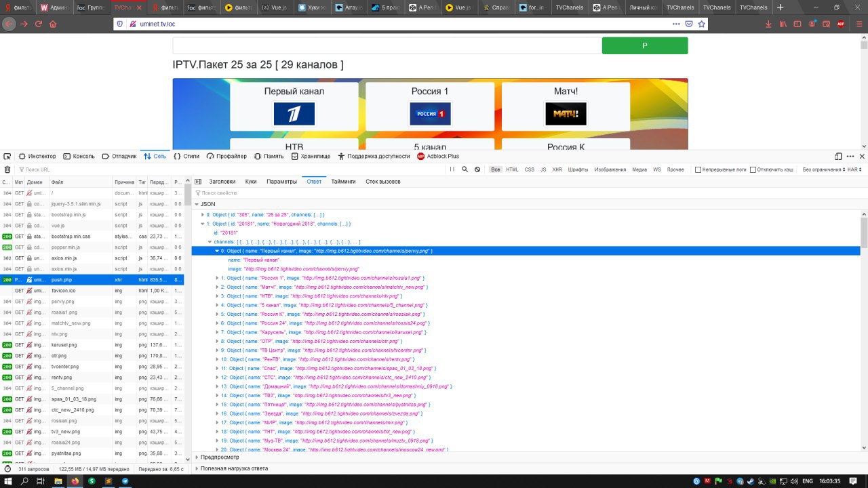
Task: Expand object 0 with id 305
Action: (203, 214)
